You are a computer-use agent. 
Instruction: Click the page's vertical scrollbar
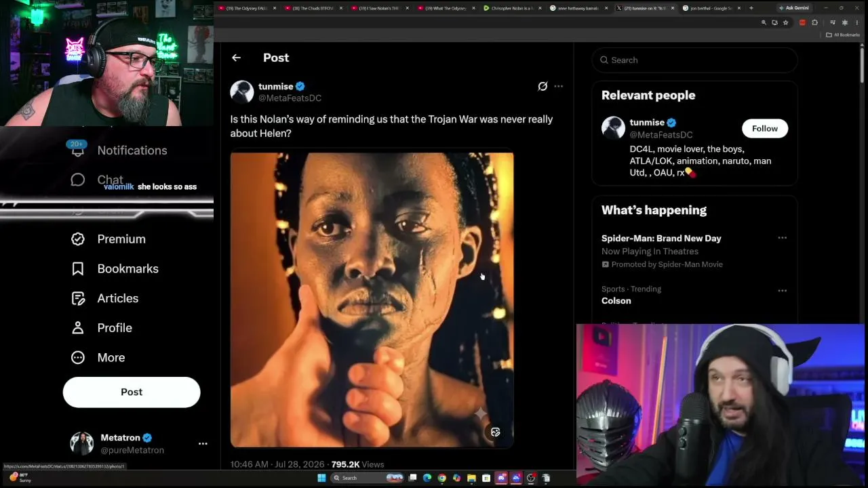point(862,65)
